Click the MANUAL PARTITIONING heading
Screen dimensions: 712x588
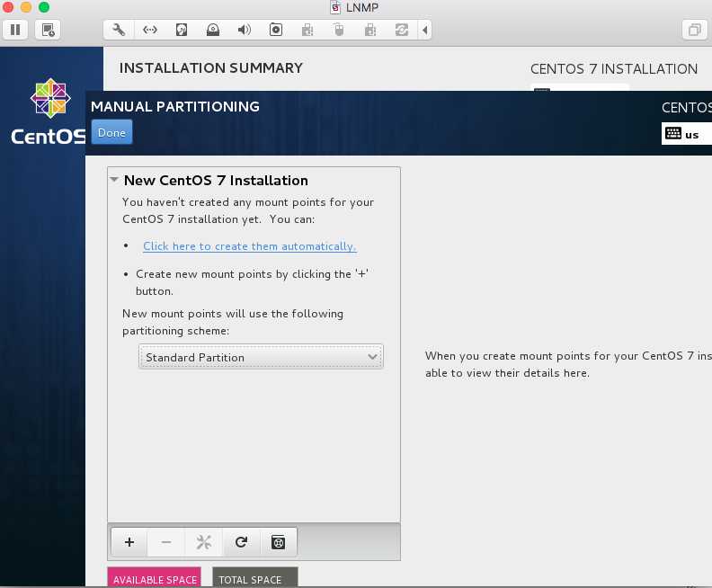175,106
